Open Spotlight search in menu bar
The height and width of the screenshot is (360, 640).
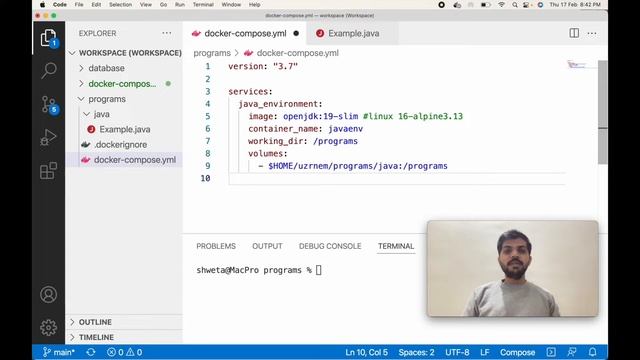coord(515,5)
